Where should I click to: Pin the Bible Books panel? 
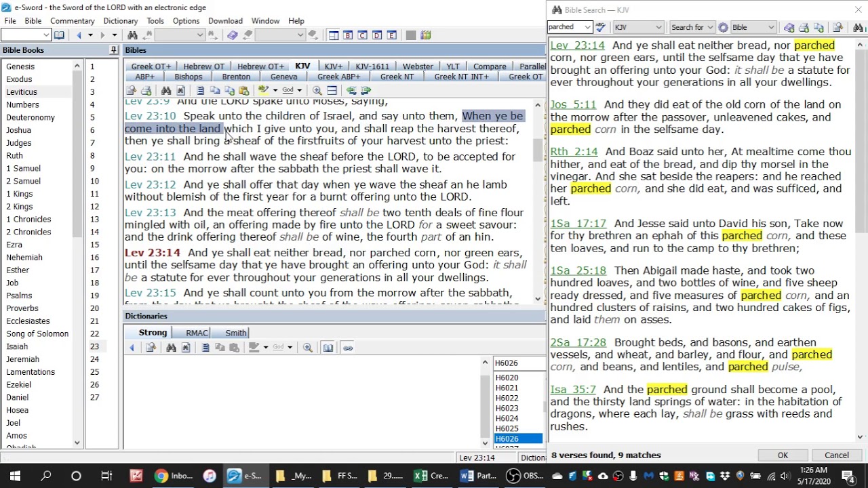[x=113, y=50]
